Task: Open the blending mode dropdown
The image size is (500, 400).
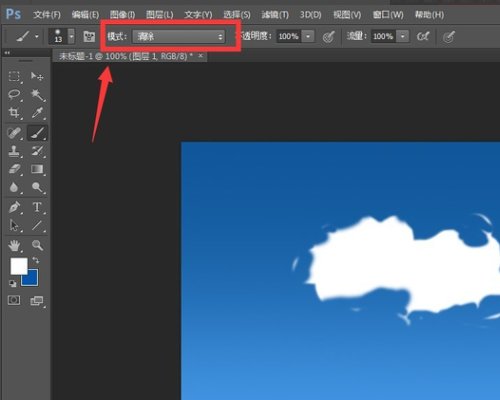Action: (179, 36)
